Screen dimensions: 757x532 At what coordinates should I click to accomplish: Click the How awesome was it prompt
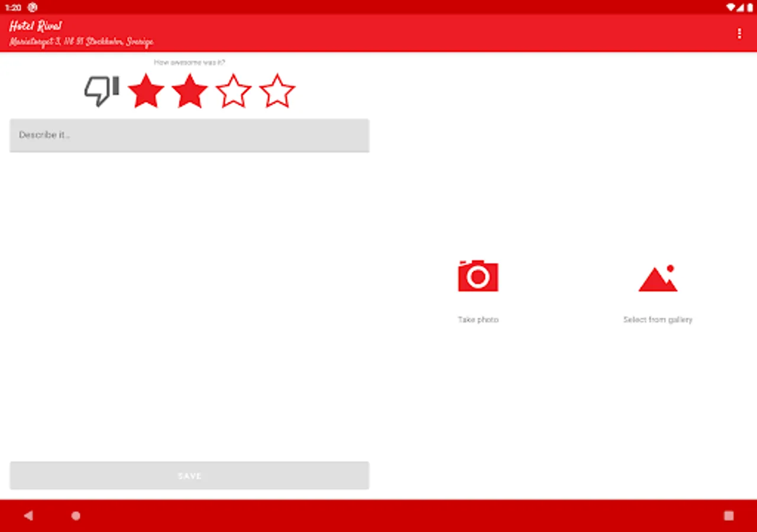[189, 62]
